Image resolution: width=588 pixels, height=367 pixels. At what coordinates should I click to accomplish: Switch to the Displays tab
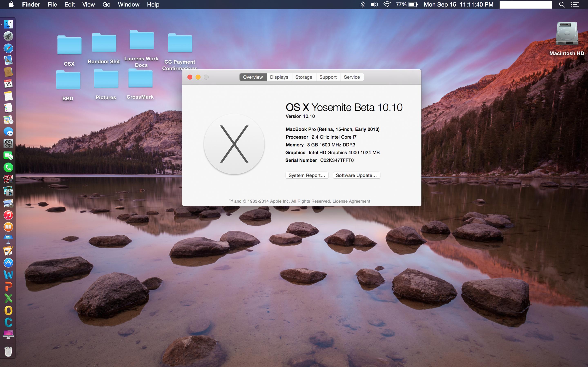click(x=279, y=77)
